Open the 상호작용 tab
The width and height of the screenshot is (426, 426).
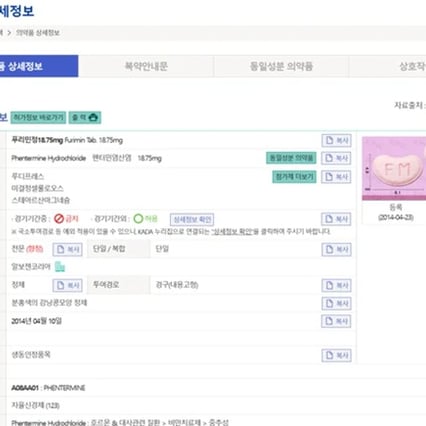pyautogui.click(x=388, y=66)
